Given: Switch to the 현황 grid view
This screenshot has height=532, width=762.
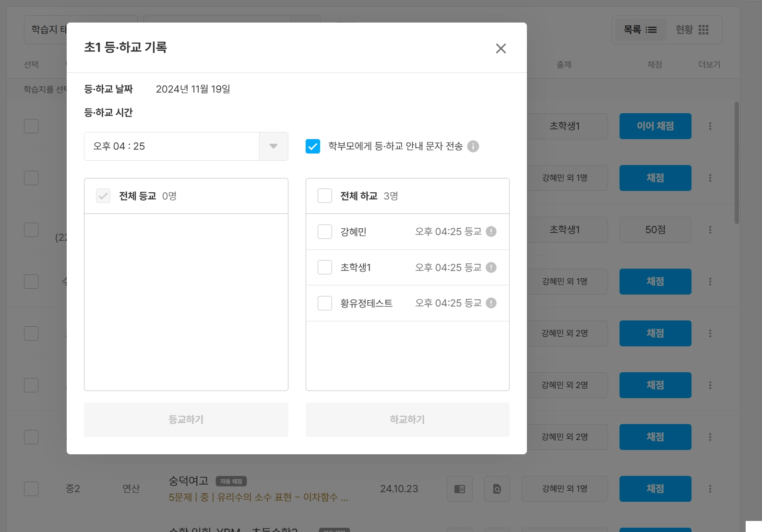Looking at the screenshot, I should [692, 30].
